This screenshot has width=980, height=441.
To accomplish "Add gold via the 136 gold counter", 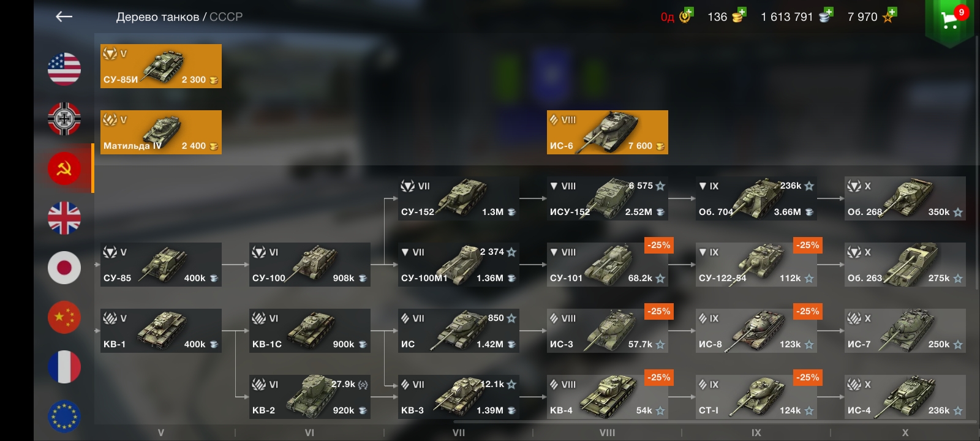I will point(726,17).
